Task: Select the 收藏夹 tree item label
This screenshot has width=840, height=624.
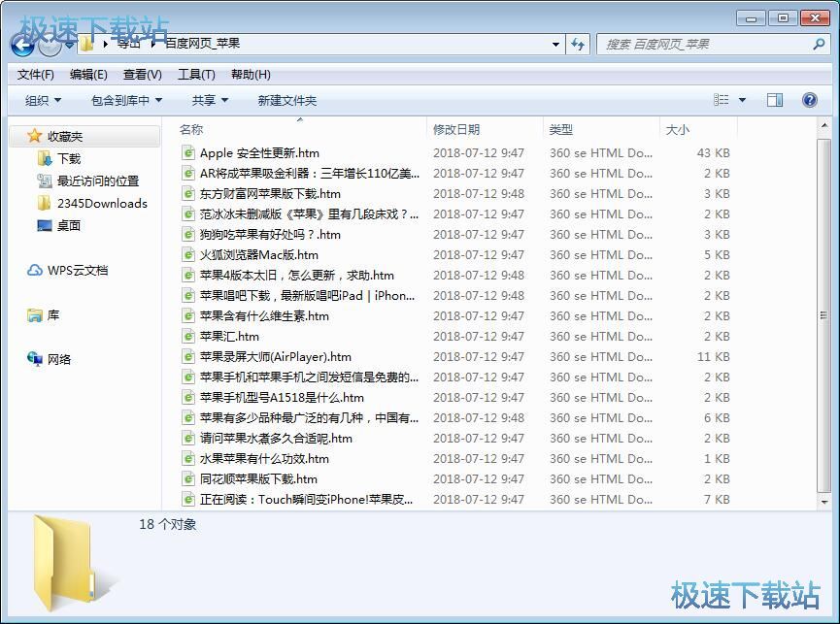Action: click(65, 137)
